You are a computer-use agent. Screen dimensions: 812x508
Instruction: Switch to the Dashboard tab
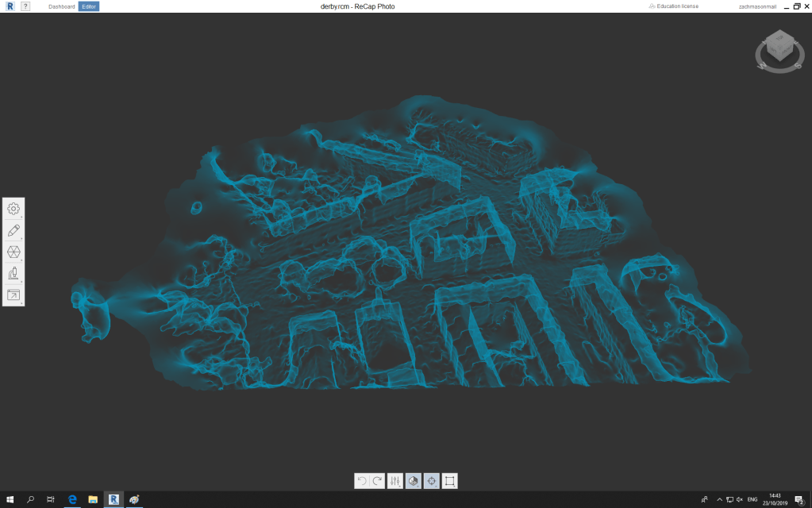point(61,6)
